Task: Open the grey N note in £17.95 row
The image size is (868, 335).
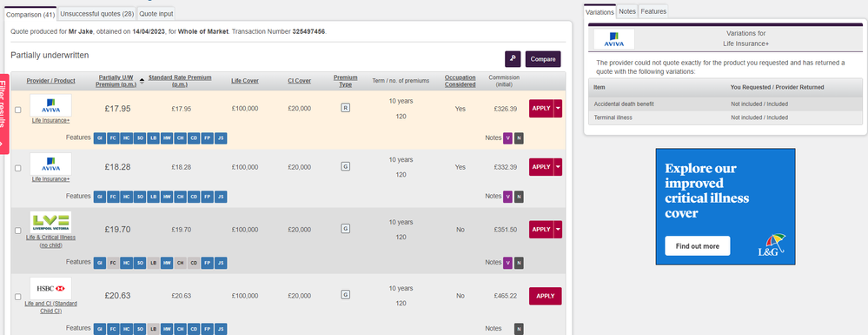Action: [519, 138]
